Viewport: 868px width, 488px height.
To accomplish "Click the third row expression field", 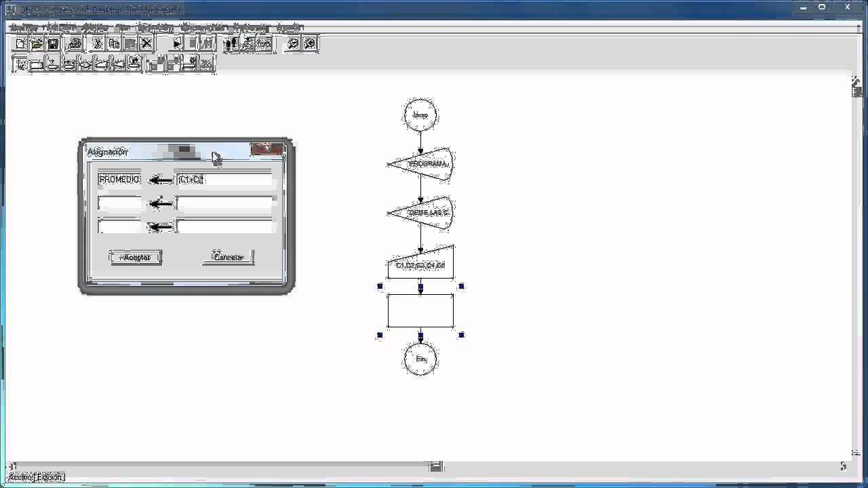I will pyautogui.click(x=225, y=226).
